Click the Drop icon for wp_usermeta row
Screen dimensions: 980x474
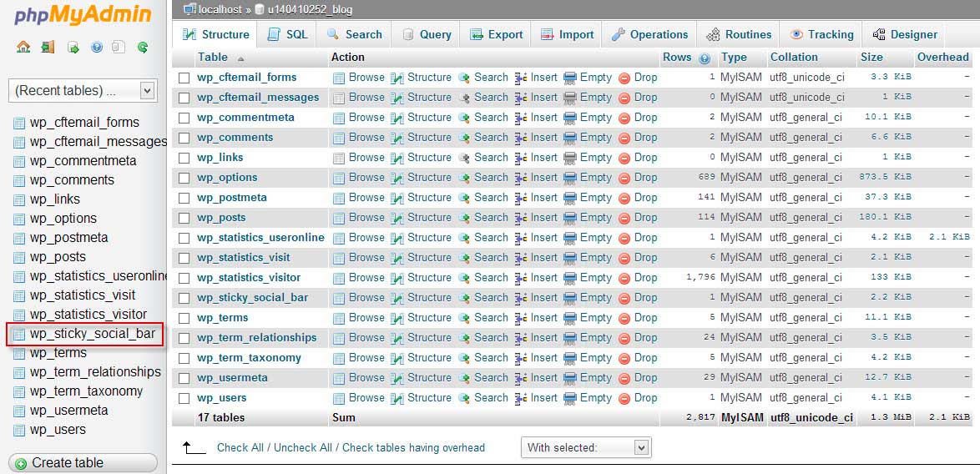point(624,378)
